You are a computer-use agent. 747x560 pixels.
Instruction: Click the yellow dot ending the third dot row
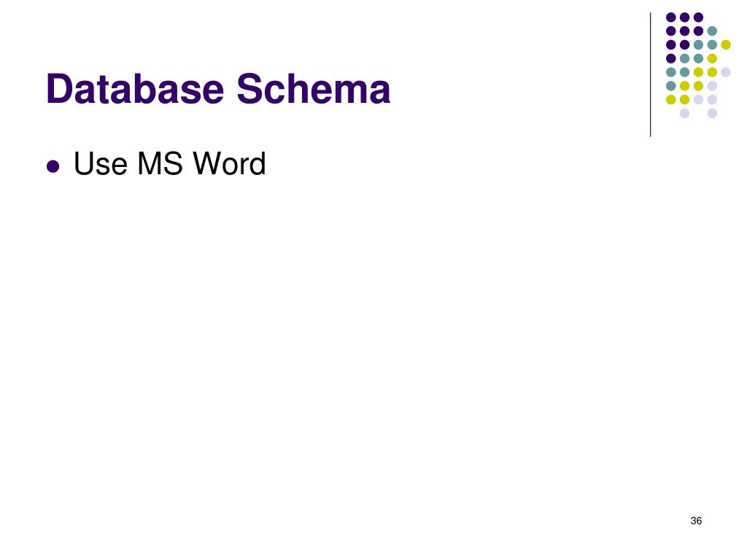726,44
